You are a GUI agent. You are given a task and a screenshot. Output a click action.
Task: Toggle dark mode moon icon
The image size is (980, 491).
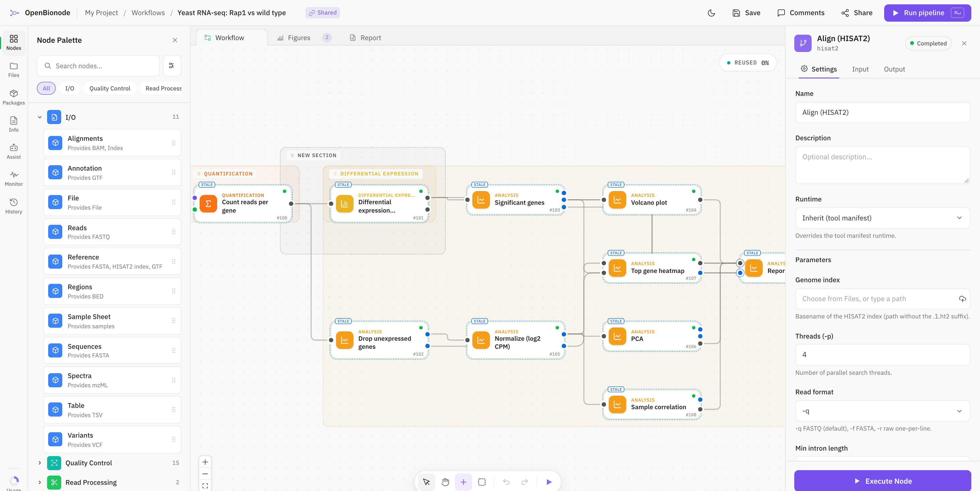711,13
